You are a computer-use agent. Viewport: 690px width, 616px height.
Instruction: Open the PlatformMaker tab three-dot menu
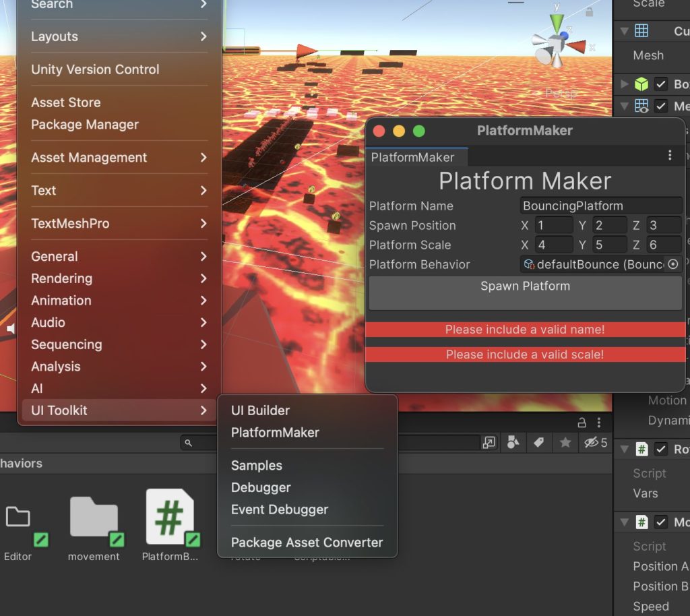[670, 156]
